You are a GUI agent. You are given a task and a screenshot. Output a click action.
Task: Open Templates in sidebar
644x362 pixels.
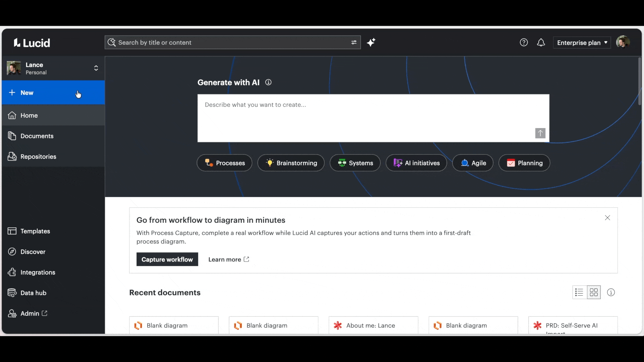click(x=53, y=231)
